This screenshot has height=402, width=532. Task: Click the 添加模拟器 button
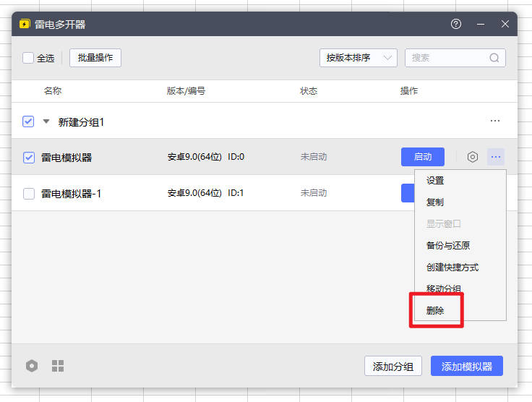pyautogui.click(x=467, y=366)
